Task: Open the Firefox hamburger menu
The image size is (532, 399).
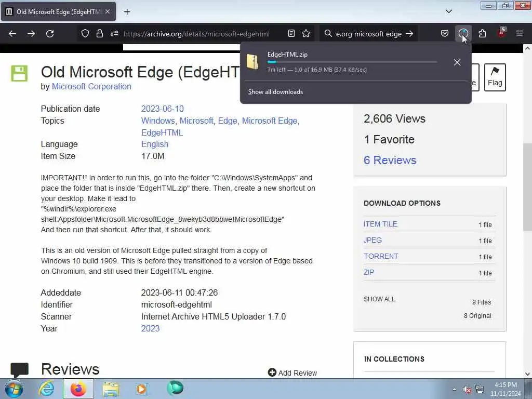Action: pos(520,34)
